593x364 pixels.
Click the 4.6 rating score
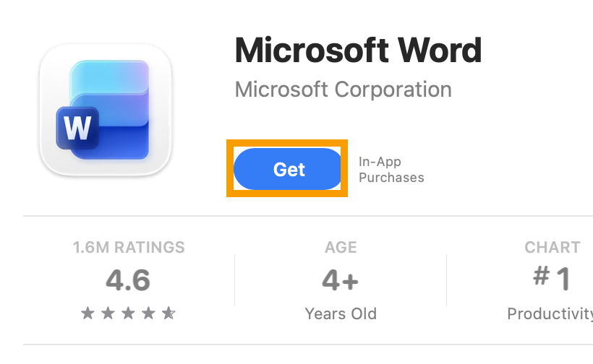tap(128, 279)
